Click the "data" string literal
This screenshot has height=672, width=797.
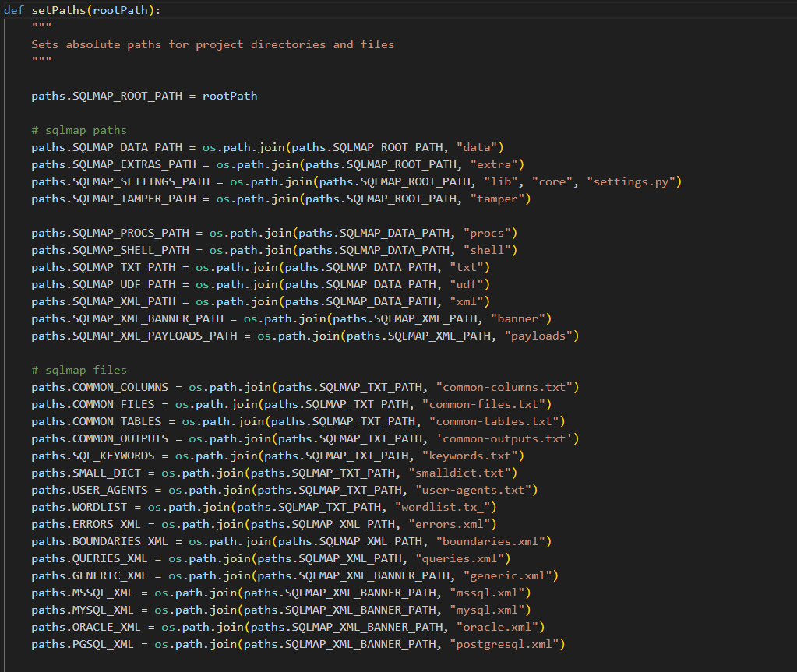[x=477, y=147]
